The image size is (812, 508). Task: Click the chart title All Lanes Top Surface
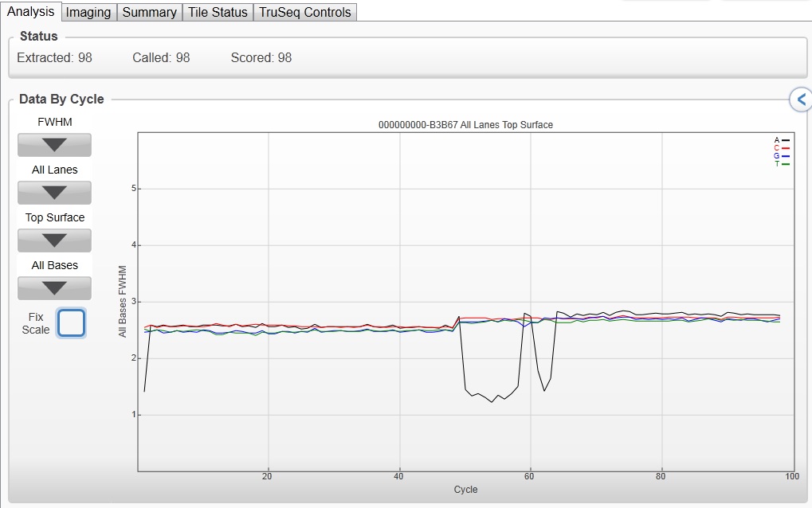click(x=465, y=125)
